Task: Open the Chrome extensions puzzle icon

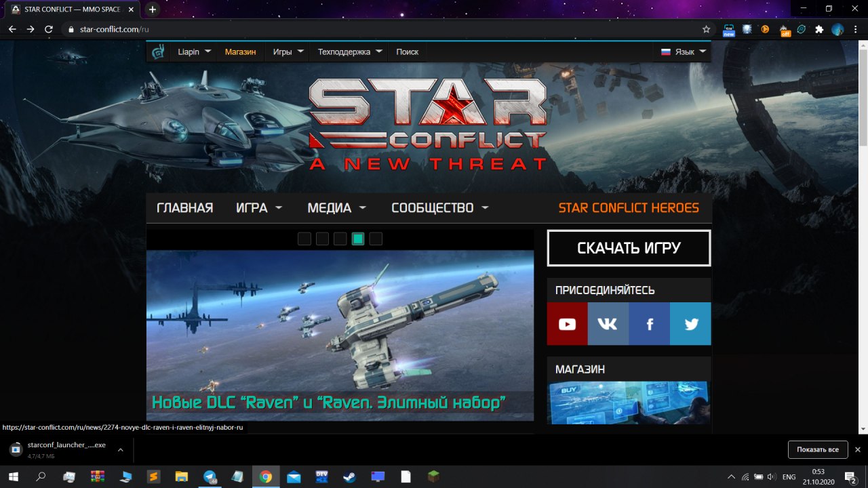Action: point(819,29)
